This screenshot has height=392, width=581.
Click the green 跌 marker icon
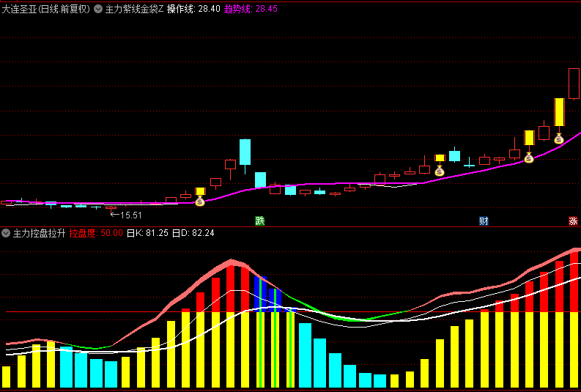259,221
